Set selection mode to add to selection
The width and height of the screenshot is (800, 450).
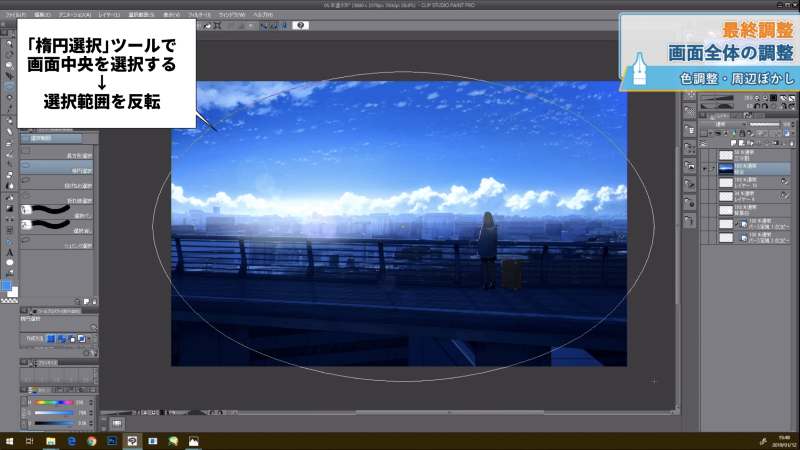point(61,338)
